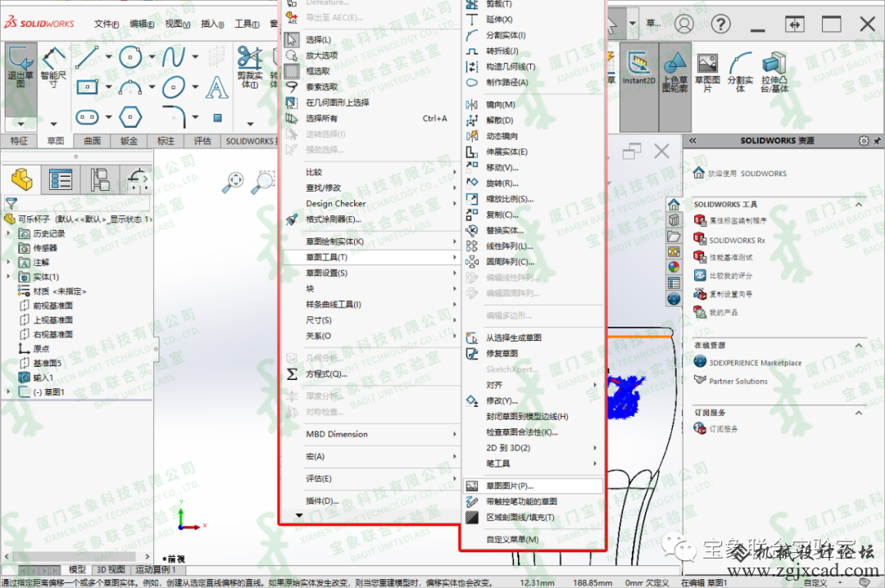Open the Partner Solutions link
This screenshot has height=588, width=885.
pos(738,382)
